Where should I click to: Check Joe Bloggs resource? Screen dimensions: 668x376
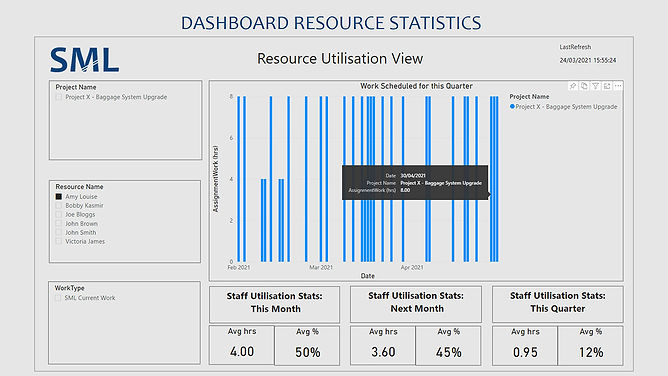[59, 214]
